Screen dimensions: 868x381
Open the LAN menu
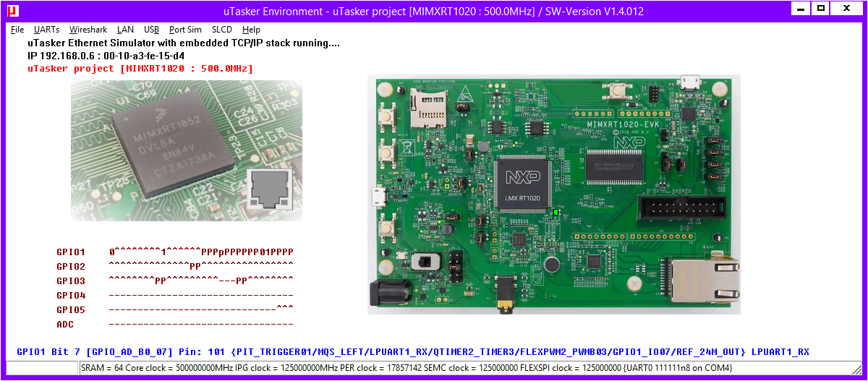(125, 30)
